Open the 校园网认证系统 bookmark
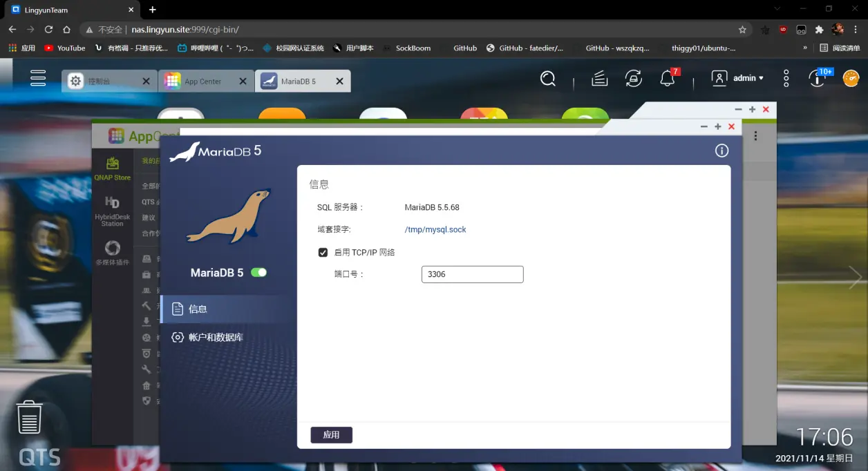This screenshot has width=868, height=471. tap(293, 48)
